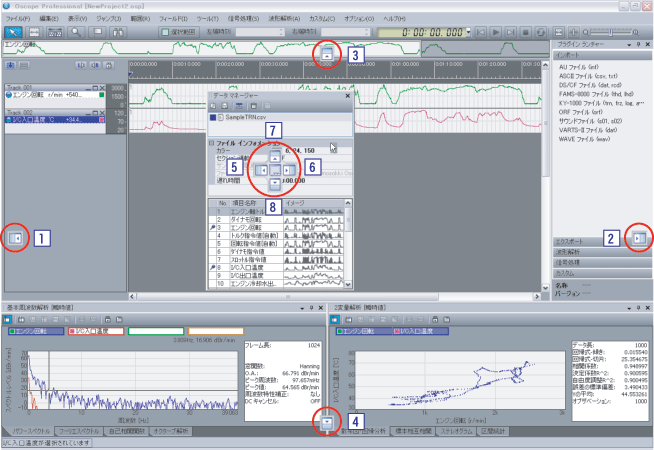Click the binoculars search tool icon
The width and height of the screenshot is (654, 450).
click(x=118, y=32)
